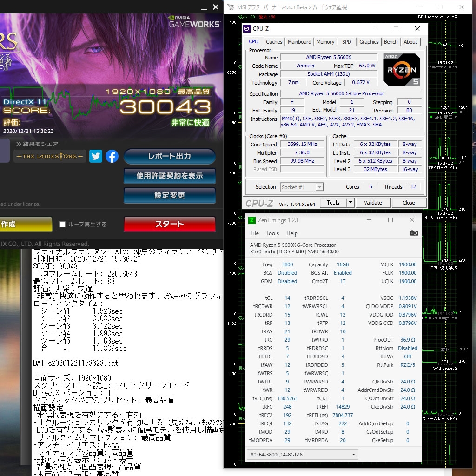Click the Close button in CPU-Z
The height and width of the screenshot is (476, 476).
pos(409,203)
